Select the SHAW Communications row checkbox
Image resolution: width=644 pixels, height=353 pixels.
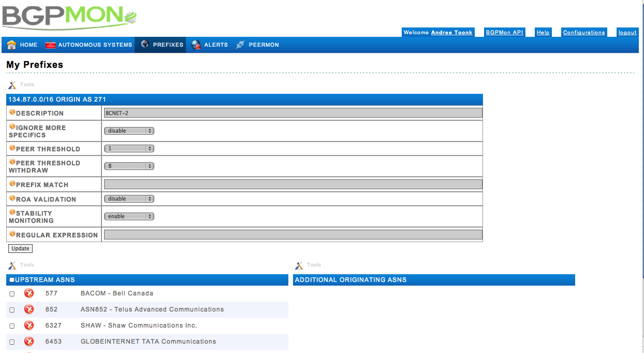tap(12, 326)
